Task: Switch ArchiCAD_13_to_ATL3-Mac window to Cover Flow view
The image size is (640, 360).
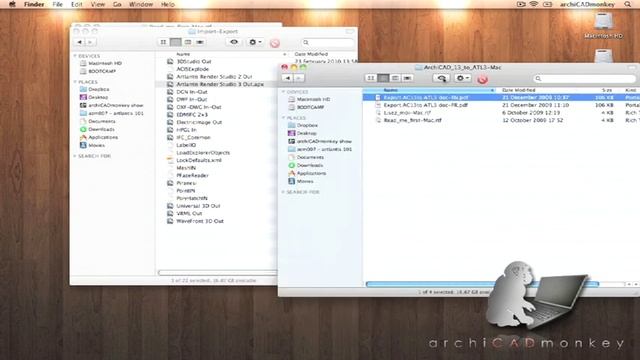Action: coord(407,78)
